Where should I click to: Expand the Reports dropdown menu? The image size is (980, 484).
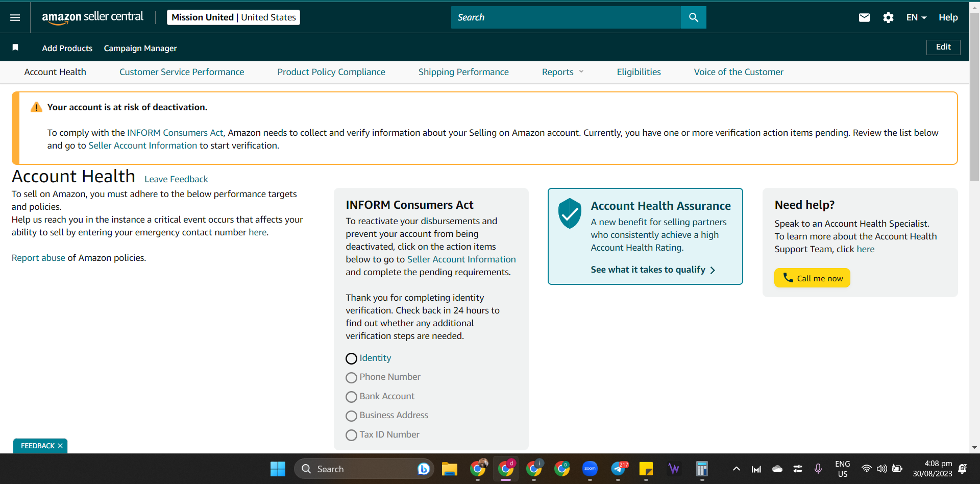(563, 72)
